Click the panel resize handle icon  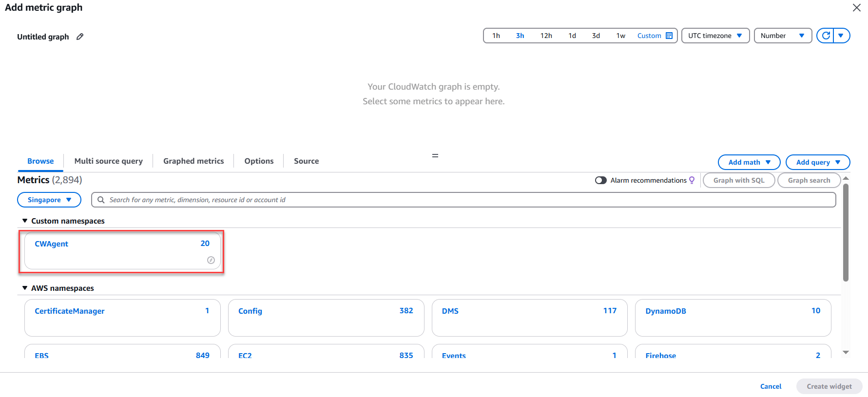pos(435,156)
